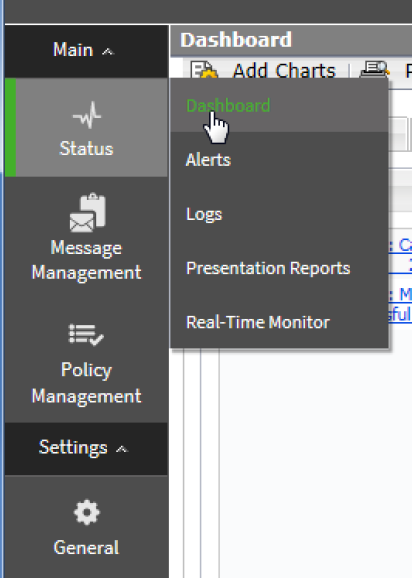Open Presentation Reports from the flyout menu

(x=268, y=268)
